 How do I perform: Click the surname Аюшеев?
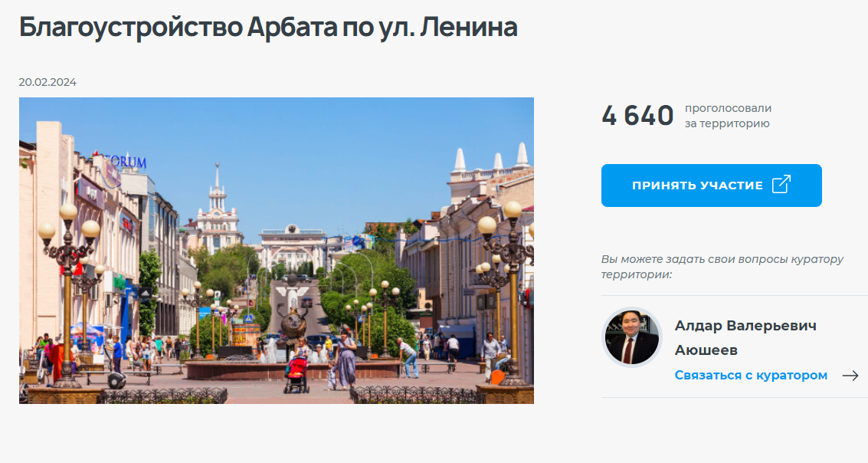point(706,350)
